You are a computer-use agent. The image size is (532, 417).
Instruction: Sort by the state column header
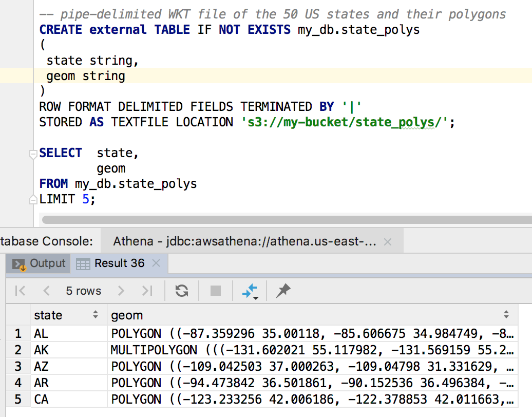pyautogui.click(x=69, y=315)
